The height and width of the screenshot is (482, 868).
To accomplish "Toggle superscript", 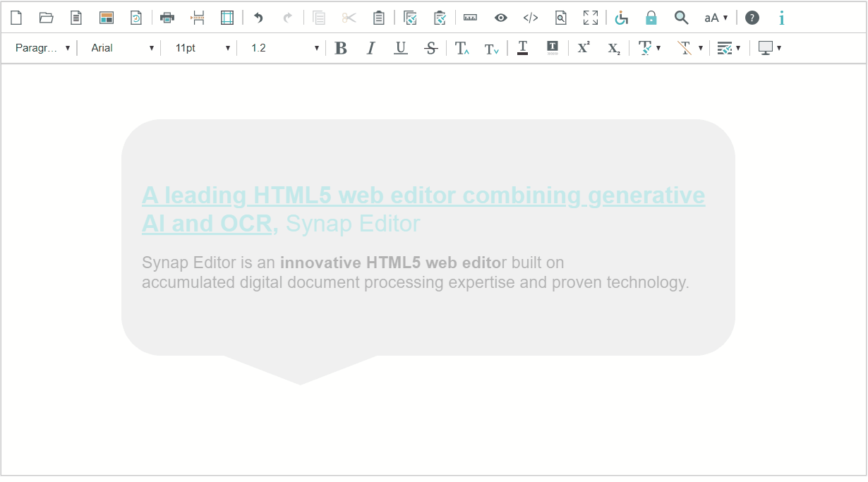I will pyautogui.click(x=584, y=48).
